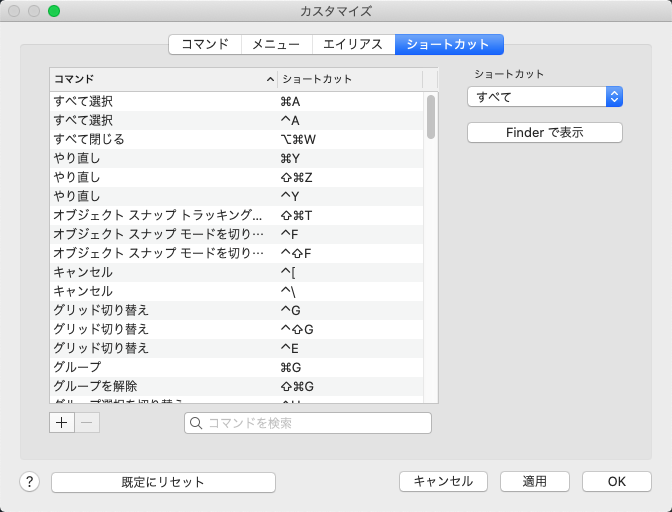Click the コマンドを検索 search field

click(308, 423)
